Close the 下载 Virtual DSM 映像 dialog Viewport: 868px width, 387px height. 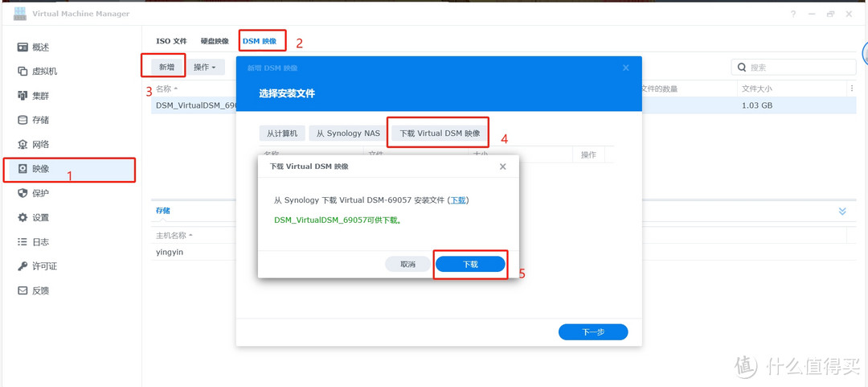502,167
